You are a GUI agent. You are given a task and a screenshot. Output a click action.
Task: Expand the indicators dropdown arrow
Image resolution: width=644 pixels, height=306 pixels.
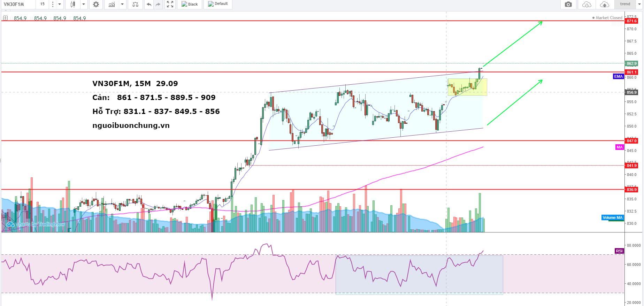122,4
